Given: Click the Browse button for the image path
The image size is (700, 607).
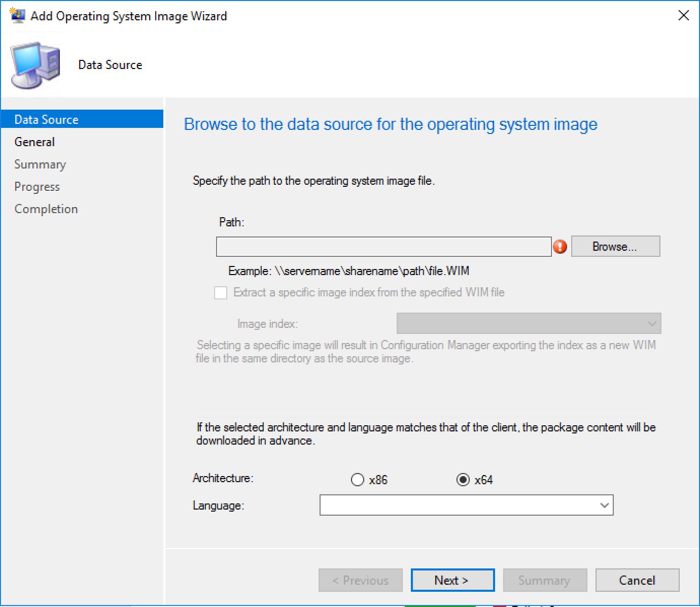Looking at the screenshot, I should (615, 246).
